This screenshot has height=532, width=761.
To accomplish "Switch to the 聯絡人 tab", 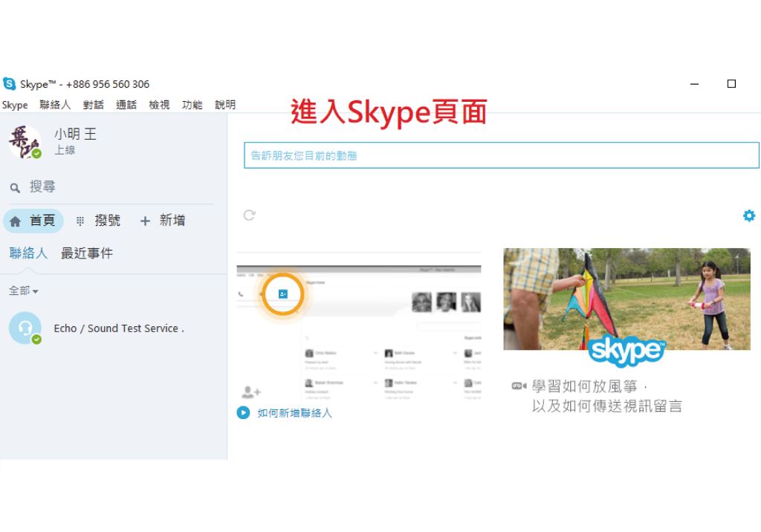I will (x=28, y=253).
